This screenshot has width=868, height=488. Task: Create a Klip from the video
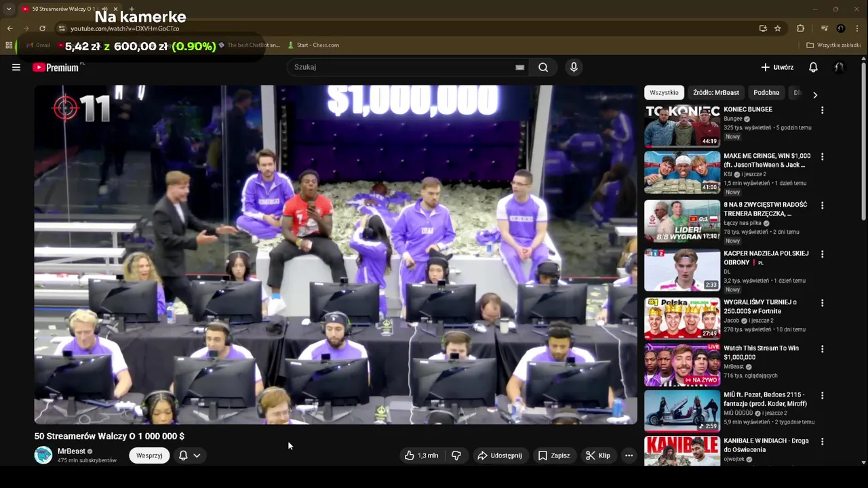click(x=598, y=455)
